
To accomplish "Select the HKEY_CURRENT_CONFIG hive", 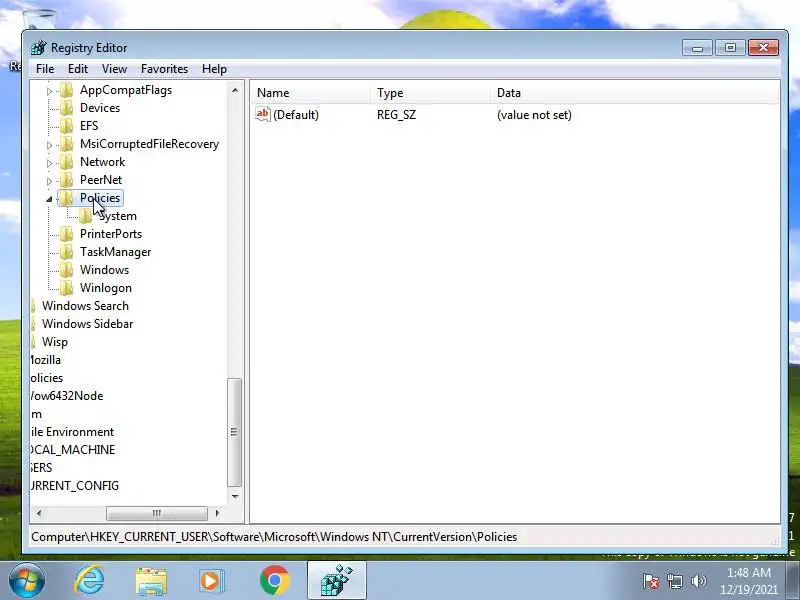I will [74, 486].
